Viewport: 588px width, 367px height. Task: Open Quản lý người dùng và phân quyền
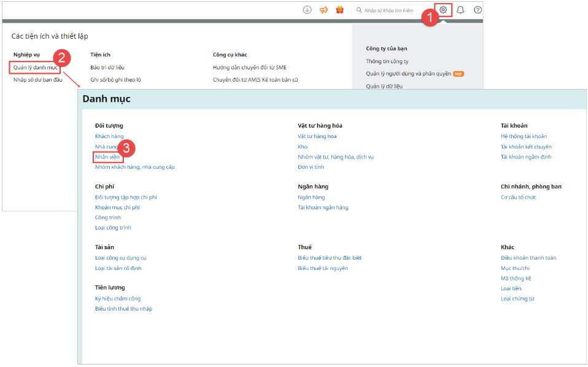(x=408, y=74)
